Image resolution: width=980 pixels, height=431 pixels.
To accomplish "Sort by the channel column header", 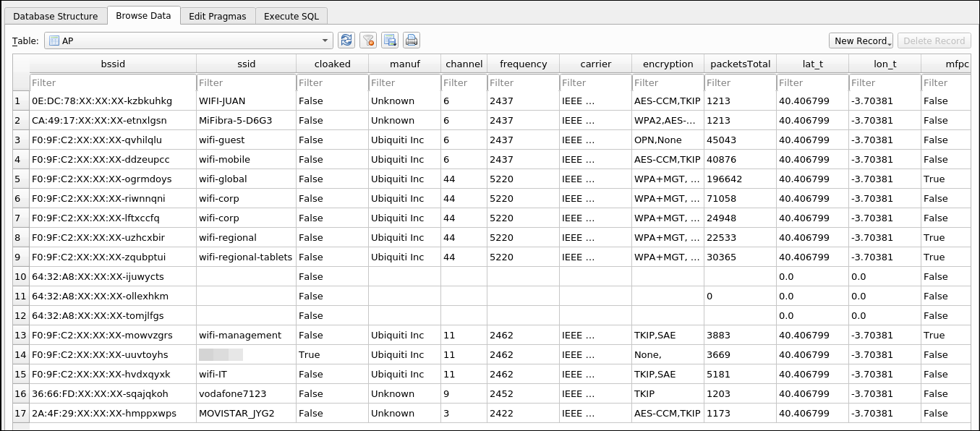I will 464,64.
